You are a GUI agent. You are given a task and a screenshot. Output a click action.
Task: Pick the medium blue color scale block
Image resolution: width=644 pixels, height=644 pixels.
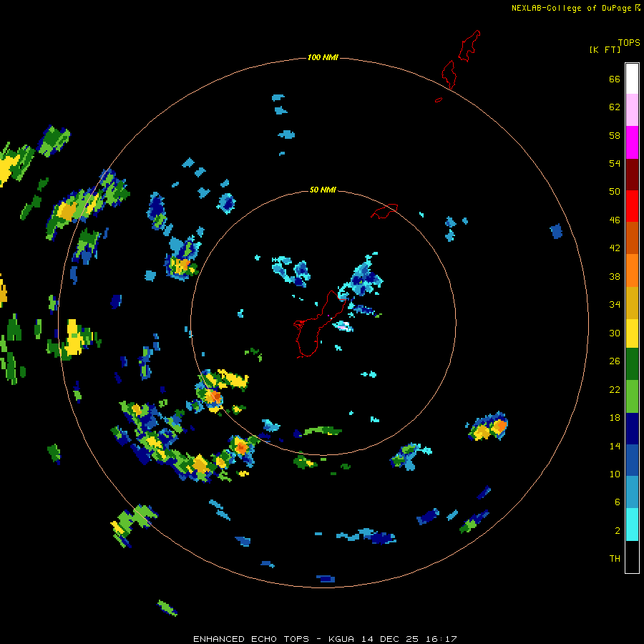(x=632, y=460)
